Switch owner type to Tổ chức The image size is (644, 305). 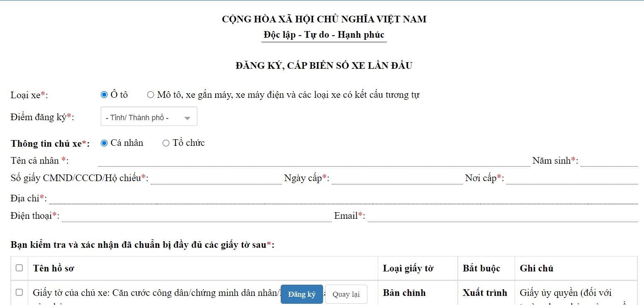point(166,143)
